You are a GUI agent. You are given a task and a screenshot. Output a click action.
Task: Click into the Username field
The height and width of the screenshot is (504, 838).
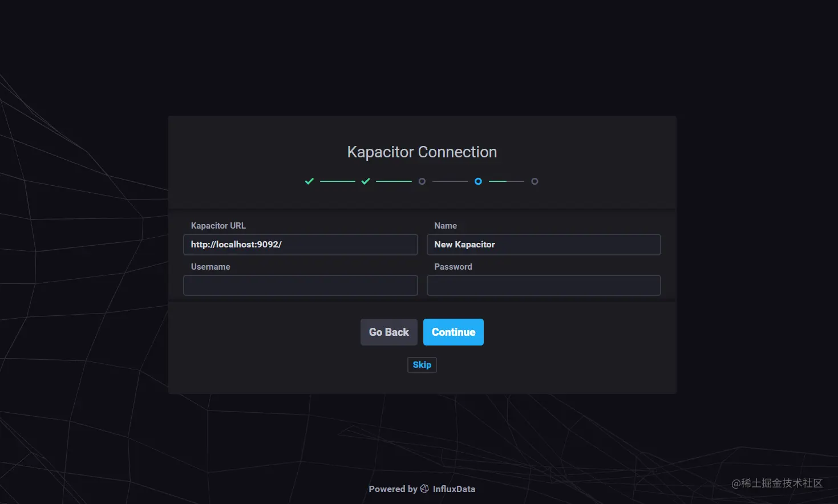point(301,285)
